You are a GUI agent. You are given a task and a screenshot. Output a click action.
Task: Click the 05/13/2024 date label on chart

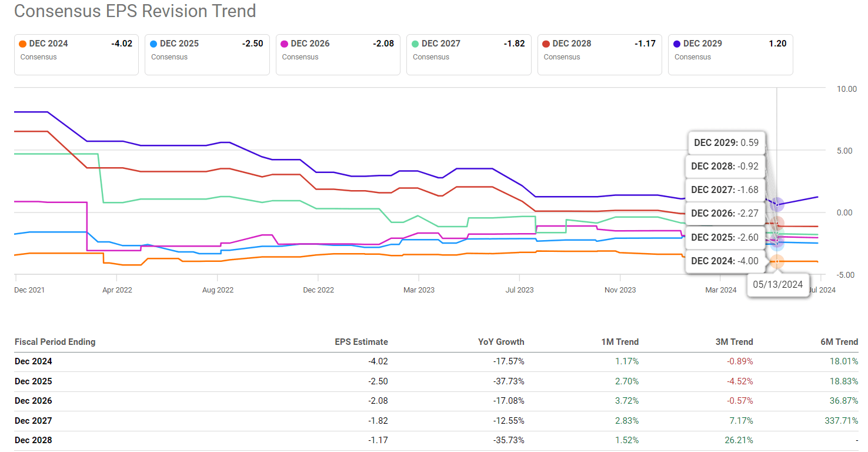(777, 285)
